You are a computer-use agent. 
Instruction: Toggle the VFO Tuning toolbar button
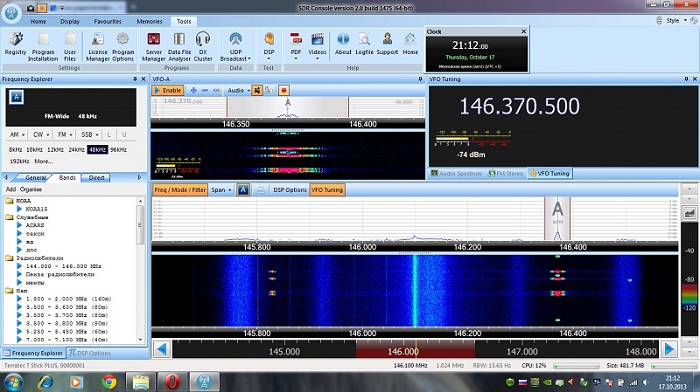click(327, 190)
